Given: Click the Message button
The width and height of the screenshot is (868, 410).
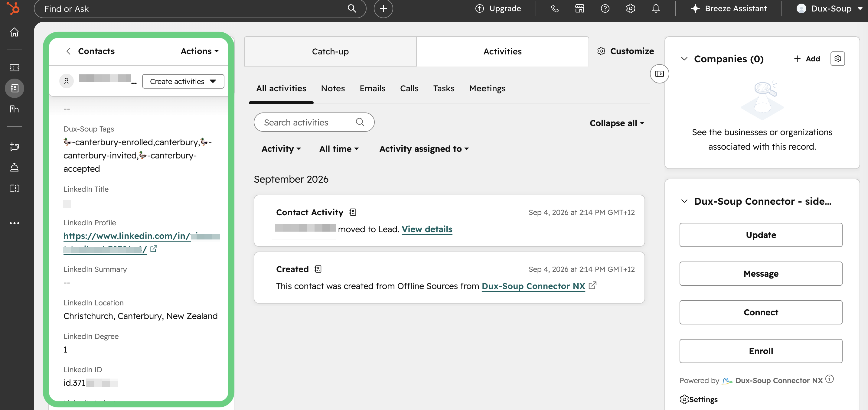Looking at the screenshot, I should coord(761,274).
